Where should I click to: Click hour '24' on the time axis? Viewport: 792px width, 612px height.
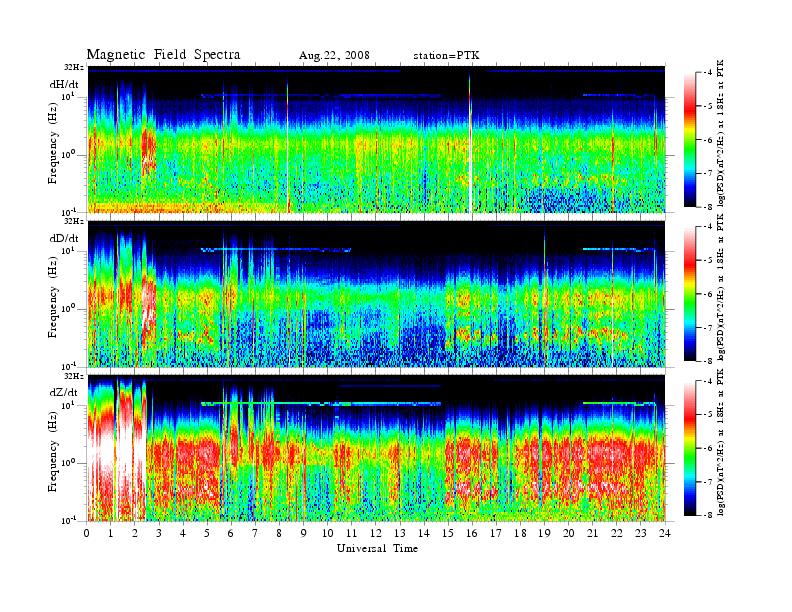click(x=665, y=533)
